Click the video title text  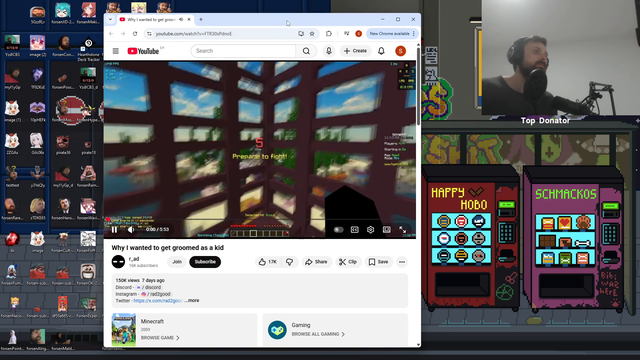168,248
